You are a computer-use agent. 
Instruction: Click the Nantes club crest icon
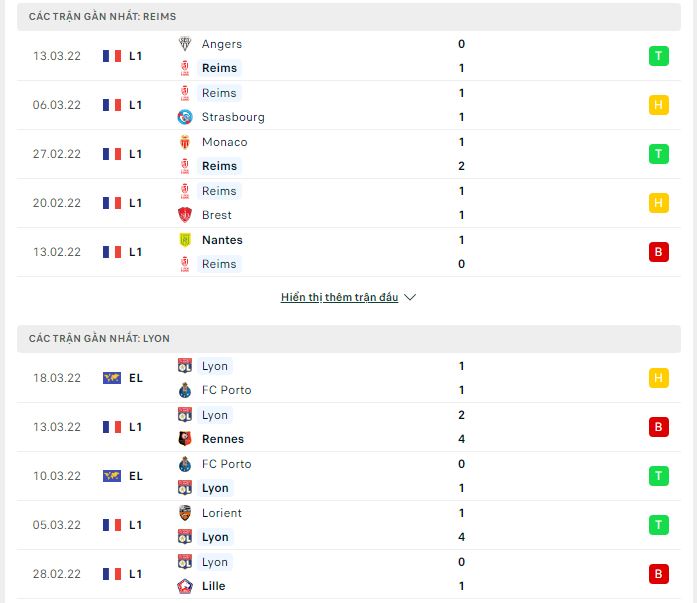pyautogui.click(x=185, y=240)
